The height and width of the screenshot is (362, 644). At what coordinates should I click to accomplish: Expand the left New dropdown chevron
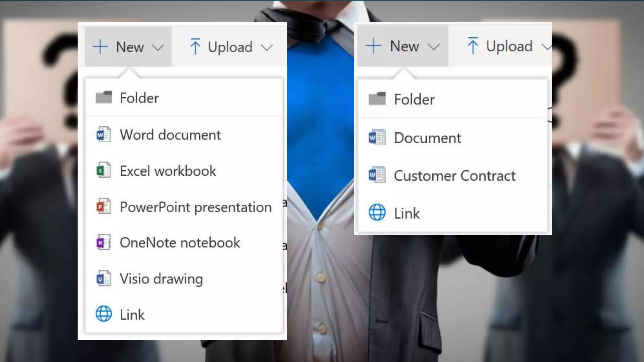coord(158,48)
